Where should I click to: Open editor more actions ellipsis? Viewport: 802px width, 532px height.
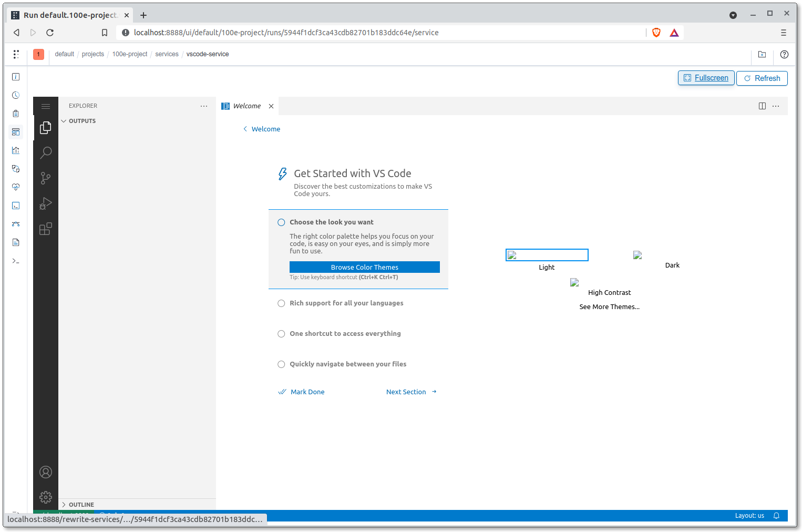776,106
